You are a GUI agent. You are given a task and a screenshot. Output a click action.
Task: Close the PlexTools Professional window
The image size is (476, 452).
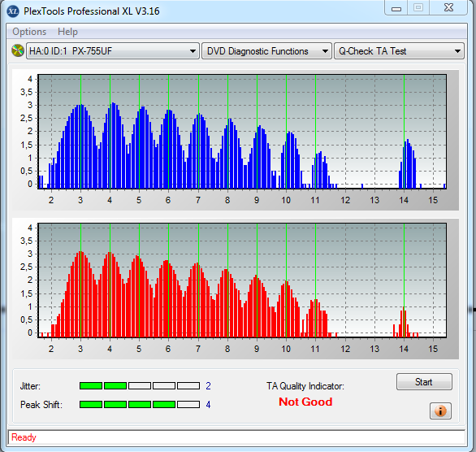click(x=448, y=7)
